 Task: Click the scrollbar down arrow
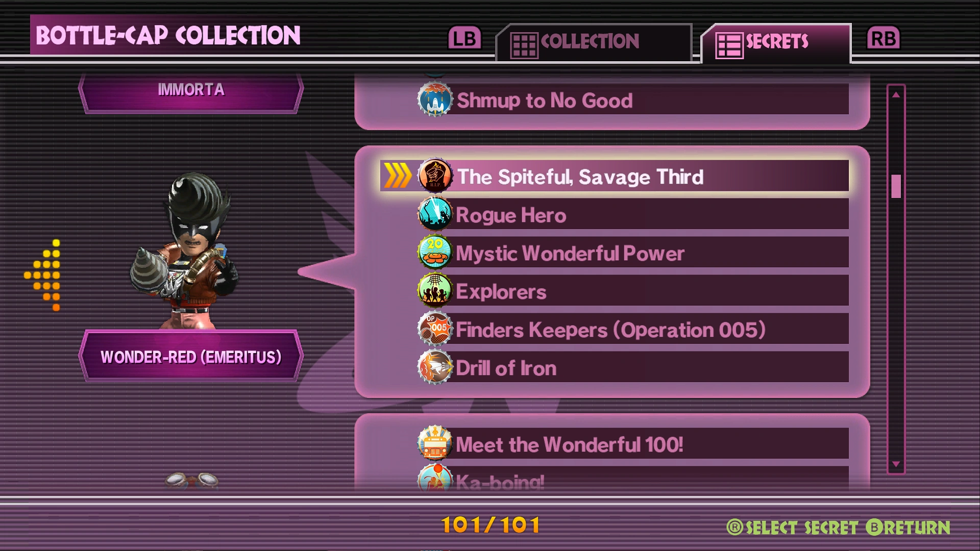coord(896,464)
